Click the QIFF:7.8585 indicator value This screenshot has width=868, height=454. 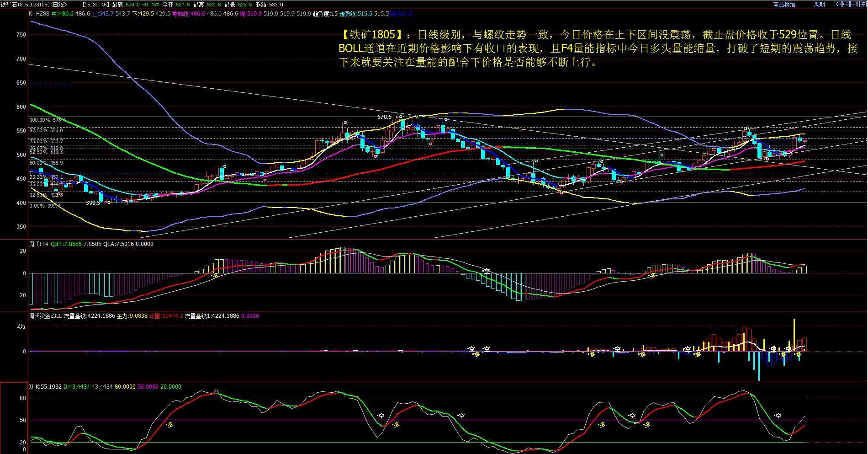(x=66, y=244)
